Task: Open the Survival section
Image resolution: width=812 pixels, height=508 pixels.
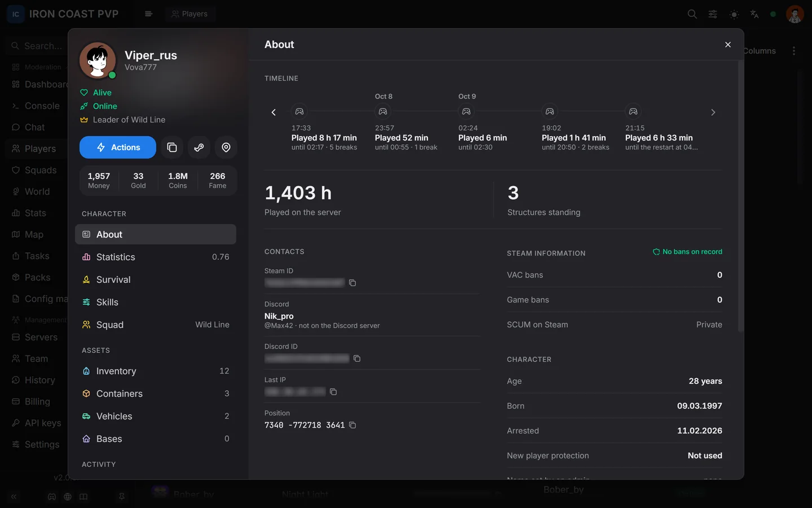Action: tap(156, 279)
